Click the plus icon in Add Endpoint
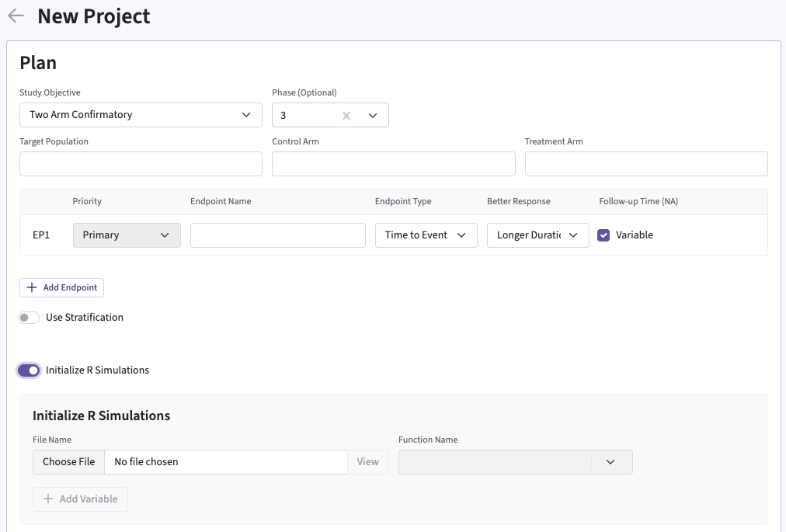This screenshot has height=532, width=786. 32,287
